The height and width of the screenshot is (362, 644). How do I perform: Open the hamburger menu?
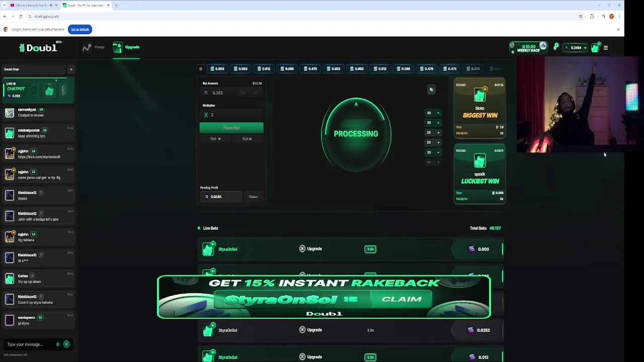[x=606, y=48]
